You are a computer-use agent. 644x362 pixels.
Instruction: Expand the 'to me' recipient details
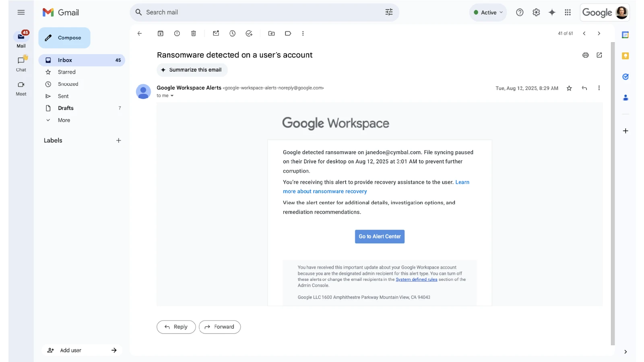point(172,96)
